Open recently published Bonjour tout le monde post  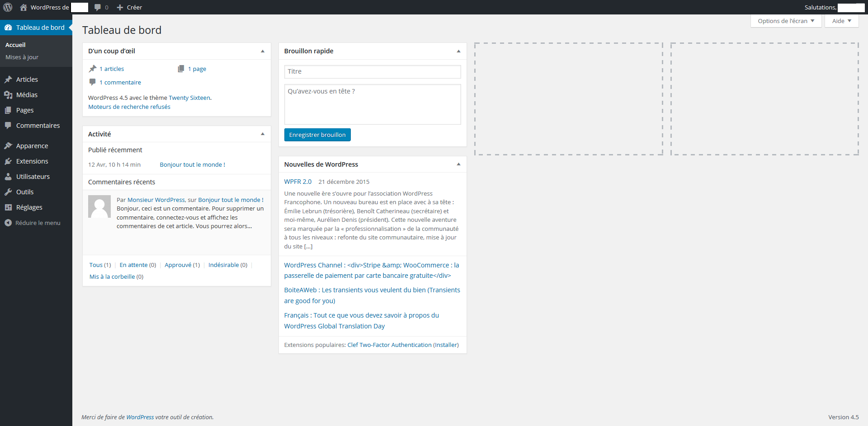coord(193,164)
